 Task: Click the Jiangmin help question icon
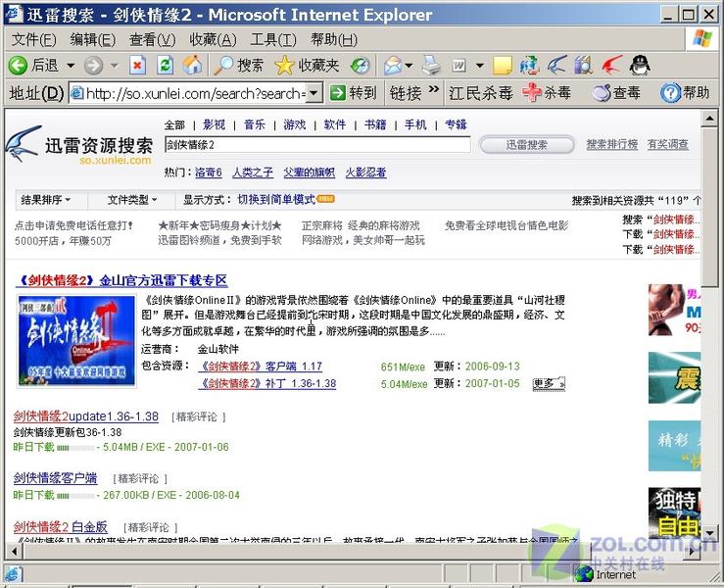tap(670, 93)
